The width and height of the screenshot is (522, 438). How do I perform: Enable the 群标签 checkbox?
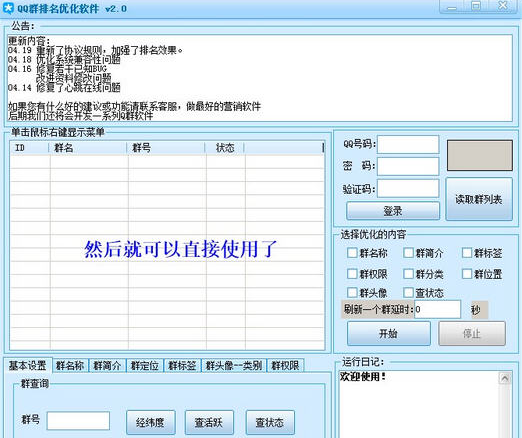[x=467, y=253]
